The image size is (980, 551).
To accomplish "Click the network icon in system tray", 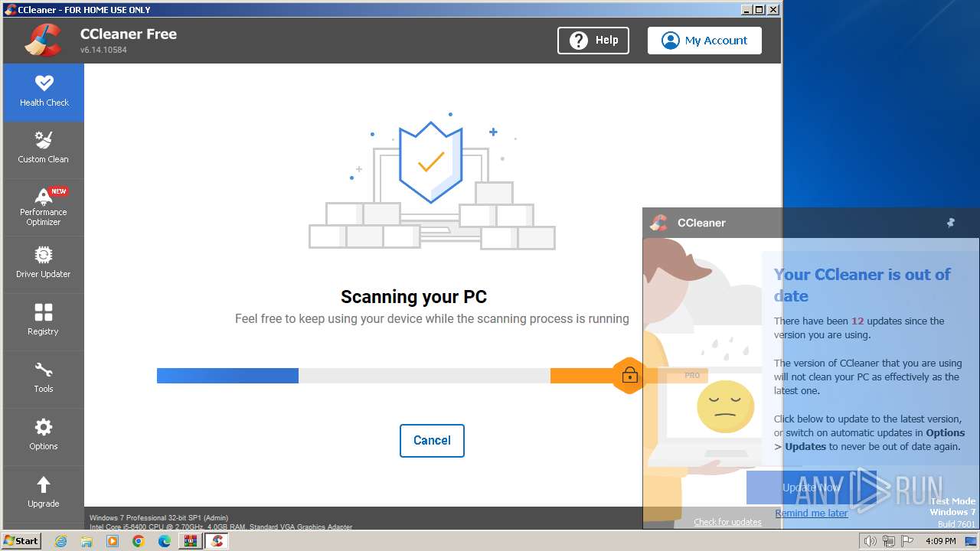I will pyautogui.click(x=889, y=541).
